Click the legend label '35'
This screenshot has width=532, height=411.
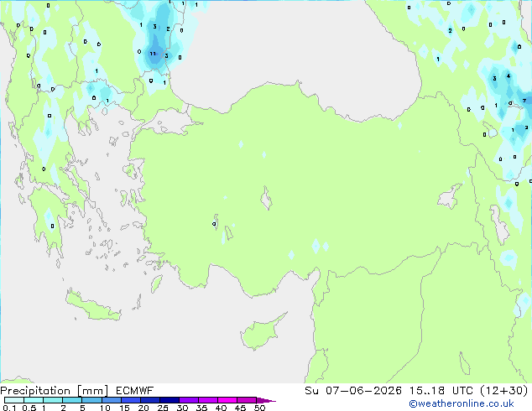[201, 408]
